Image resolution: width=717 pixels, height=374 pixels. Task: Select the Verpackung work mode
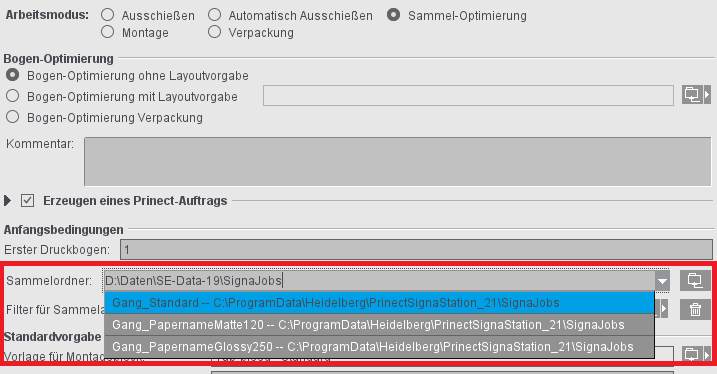(214, 32)
